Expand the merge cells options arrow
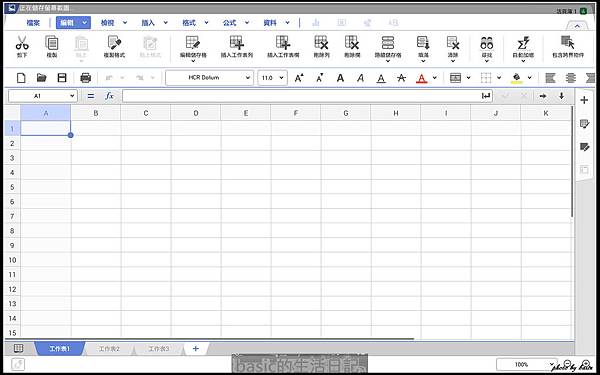This screenshot has height=375, width=600. point(468,78)
